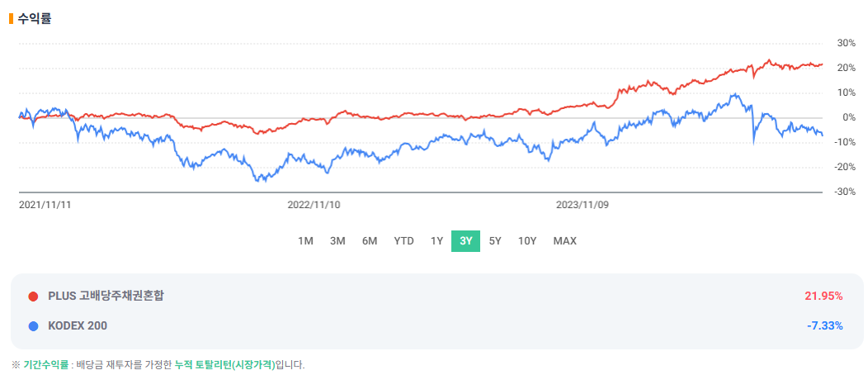The height and width of the screenshot is (375, 868).
Task: Click the KODEX 200 legend label
Action: pyautogui.click(x=78, y=326)
